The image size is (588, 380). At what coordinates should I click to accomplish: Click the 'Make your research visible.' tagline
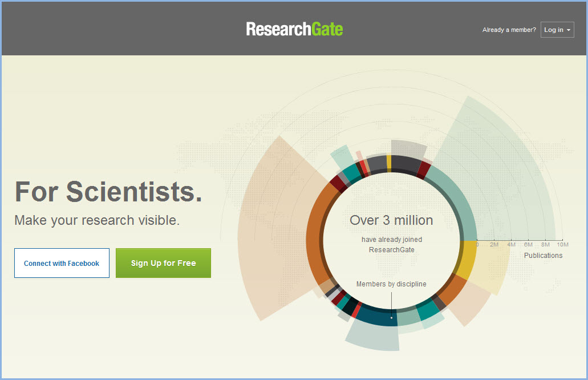97,220
